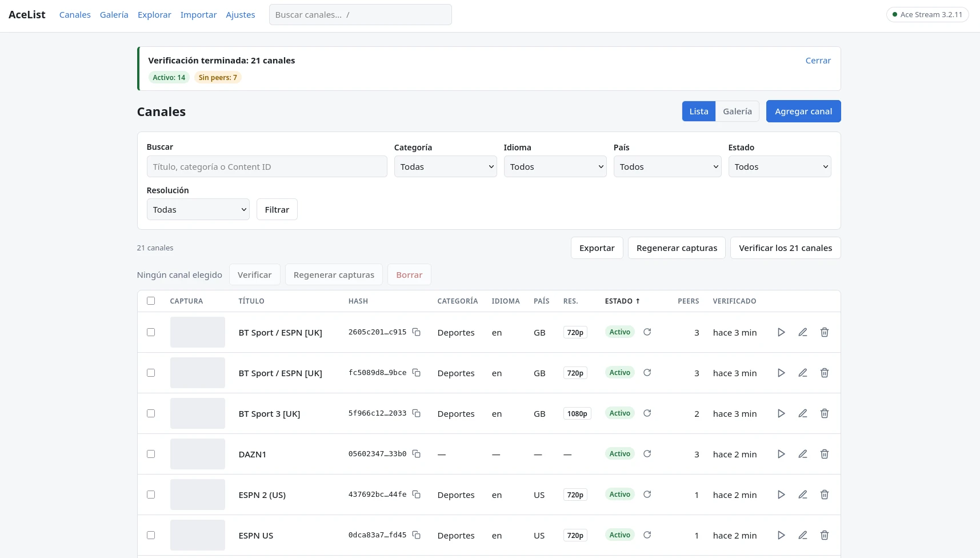Copy DAZN1 channel hash icon
Image resolution: width=980 pixels, height=558 pixels.
417,454
